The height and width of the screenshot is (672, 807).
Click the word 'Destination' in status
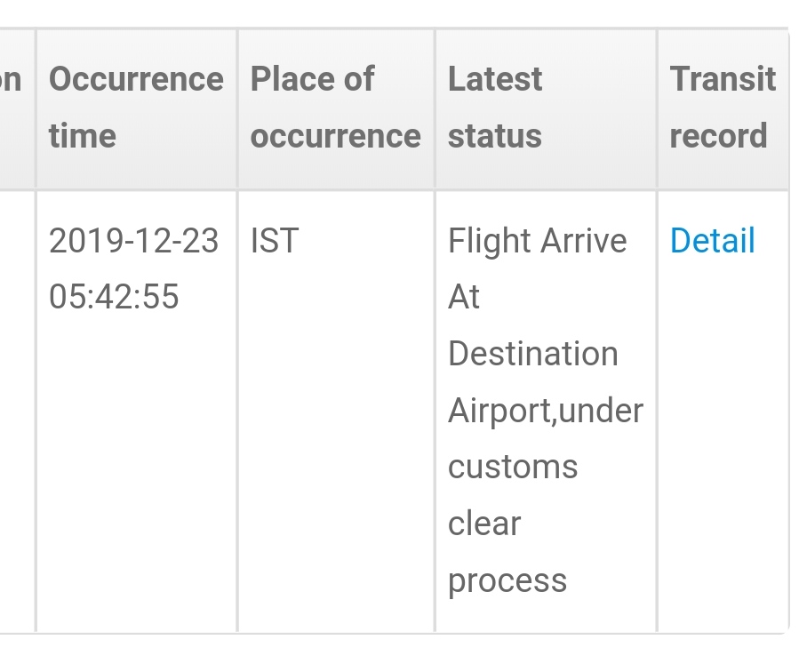point(533,354)
